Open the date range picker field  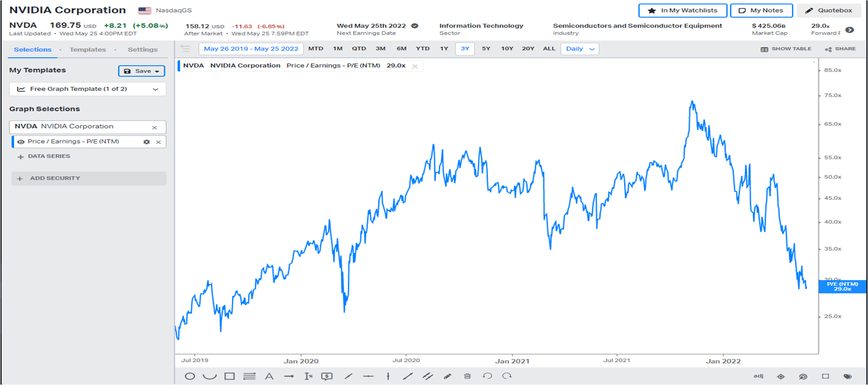[x=251, y=49]
